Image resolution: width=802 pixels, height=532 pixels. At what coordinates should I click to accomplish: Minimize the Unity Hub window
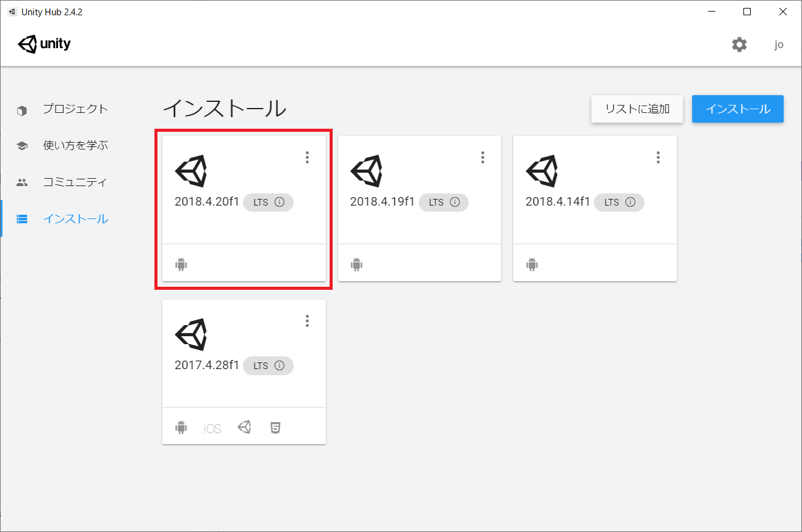(x=712, y=12)
